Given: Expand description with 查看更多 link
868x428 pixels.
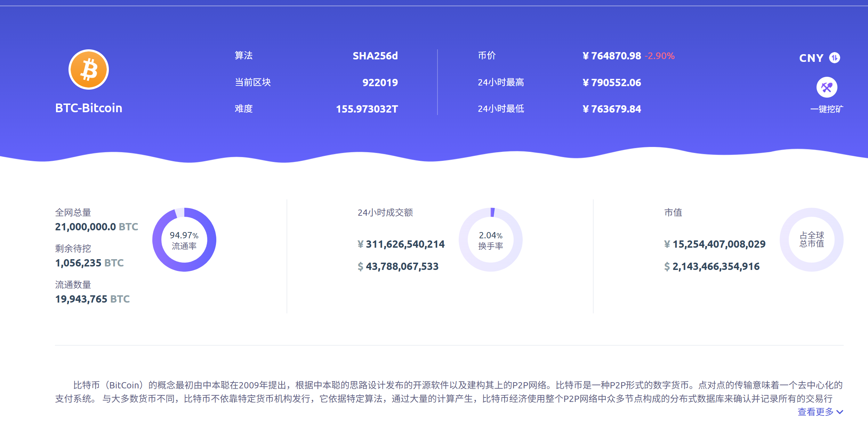Looking at the screenshot, I should coord(815,412).
